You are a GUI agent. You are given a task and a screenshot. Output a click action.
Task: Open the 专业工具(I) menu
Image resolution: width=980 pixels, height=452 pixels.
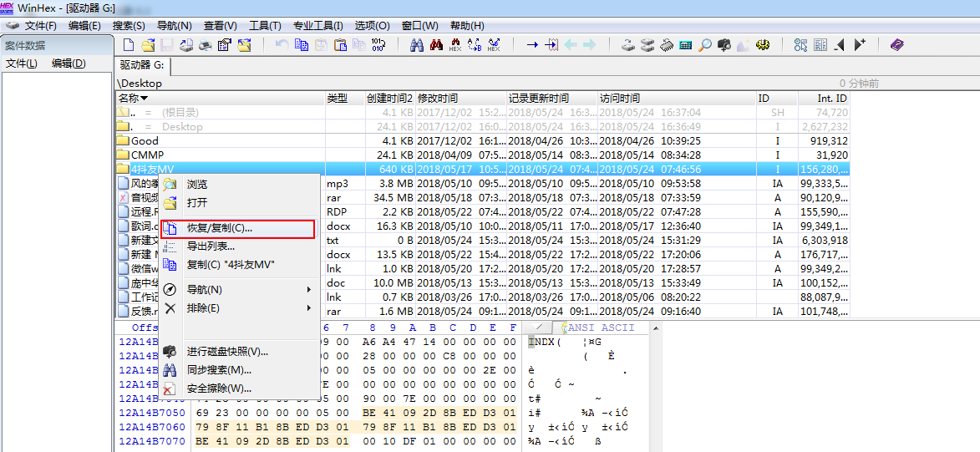pyautogui.click(x=318, y=26)
